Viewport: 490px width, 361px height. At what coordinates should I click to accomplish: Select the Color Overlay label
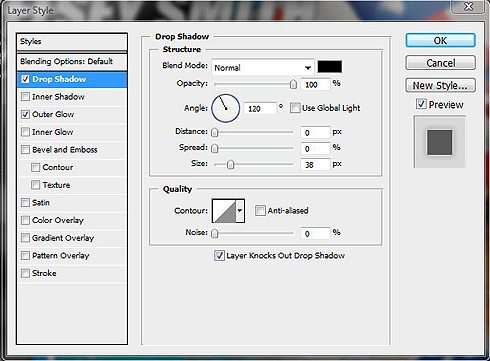(58, 220)
